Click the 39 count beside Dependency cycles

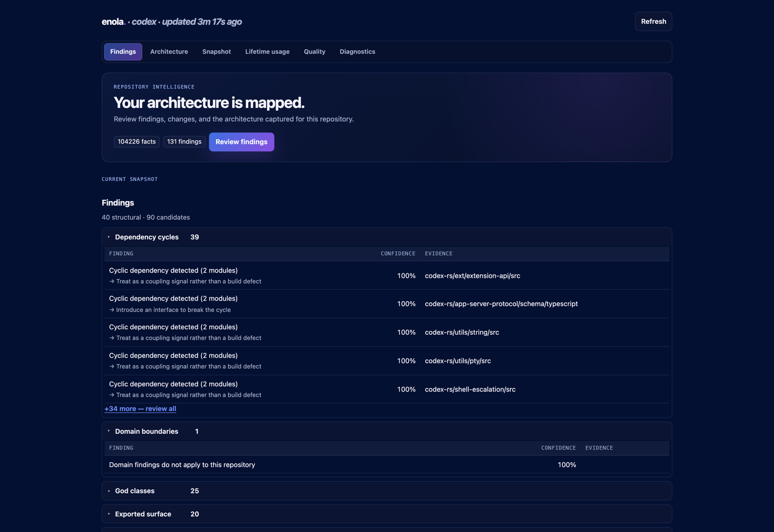(x=194, y=237)
